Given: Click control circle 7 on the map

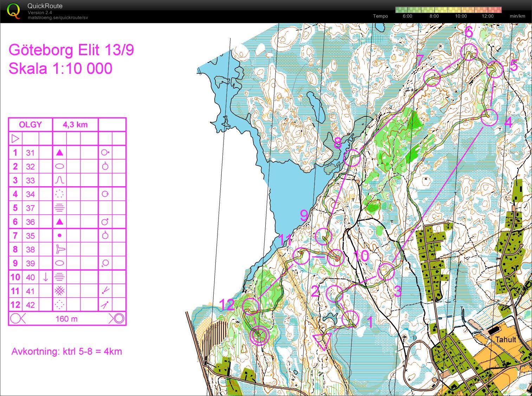Looking at the screenshot, I should (432, 78).
